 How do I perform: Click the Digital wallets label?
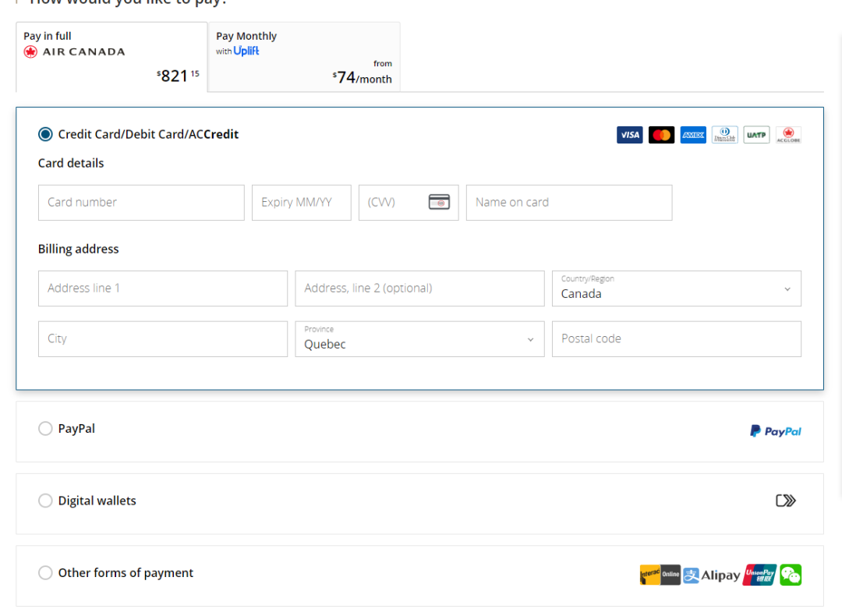click(x=97, y=501)
